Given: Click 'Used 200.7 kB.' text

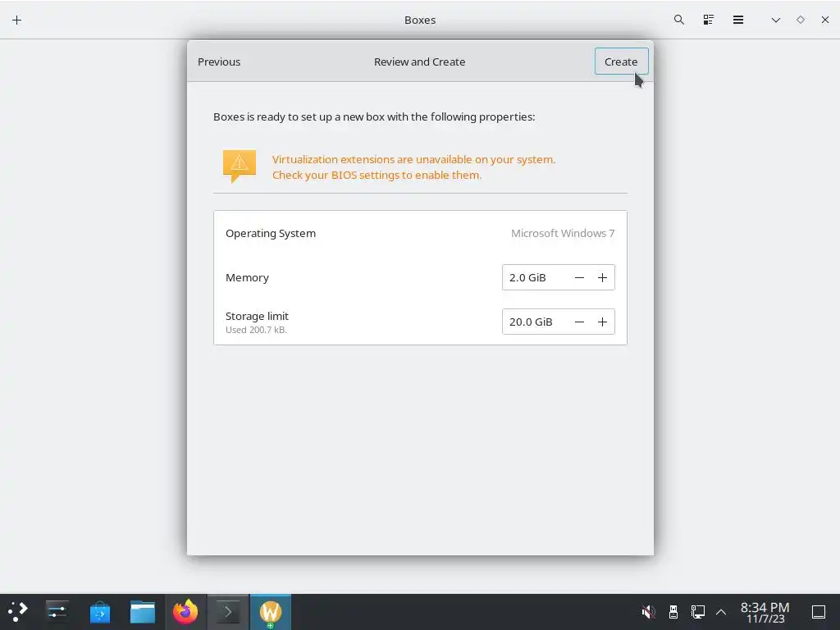Looking at the screenshot, I should (256, 330).
